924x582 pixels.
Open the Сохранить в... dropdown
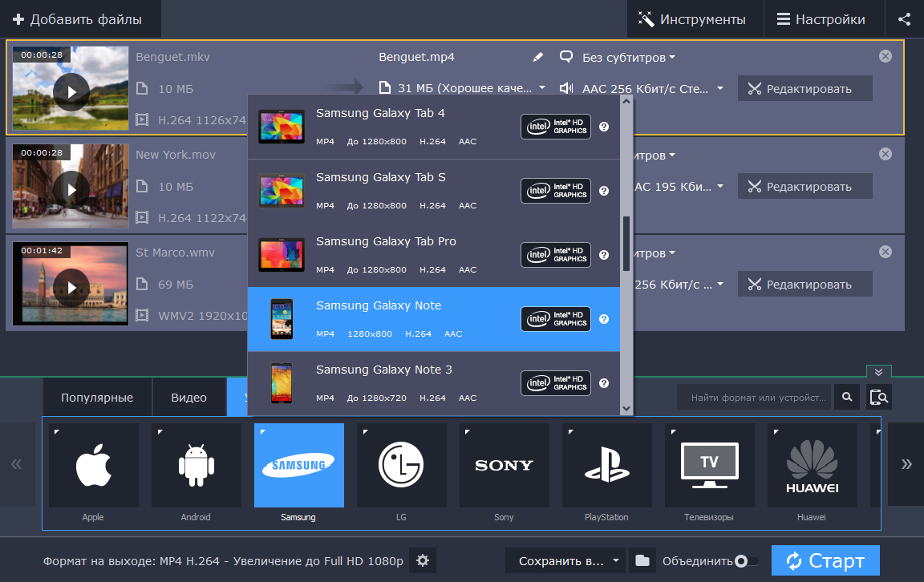[x=566, y=561]
